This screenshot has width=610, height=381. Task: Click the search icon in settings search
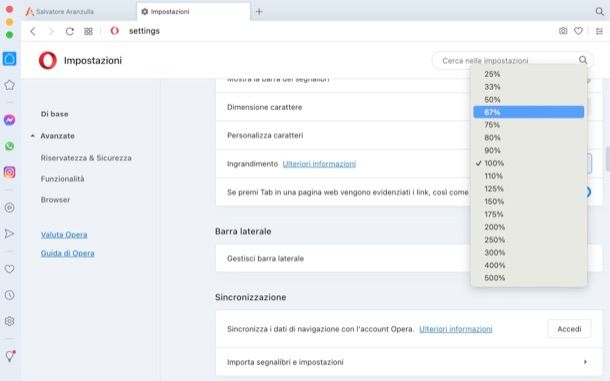(x=583, y=60)
